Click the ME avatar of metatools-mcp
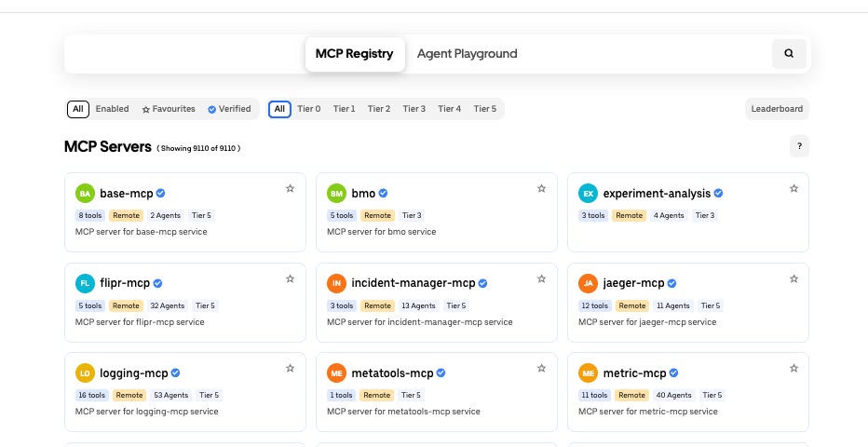The height and width of the screenshot is (447, 868). point(336,372)
